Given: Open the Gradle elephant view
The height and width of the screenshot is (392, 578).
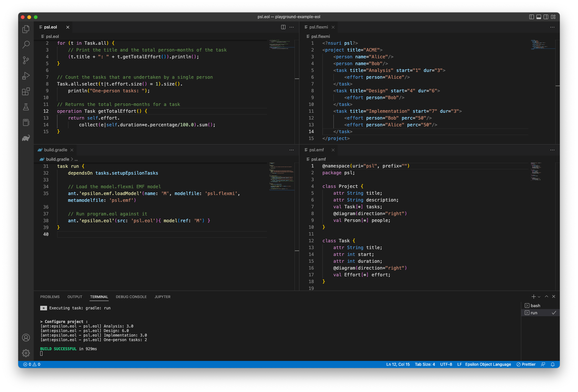Looking at the screenshot, I should [x=26, y=138].
